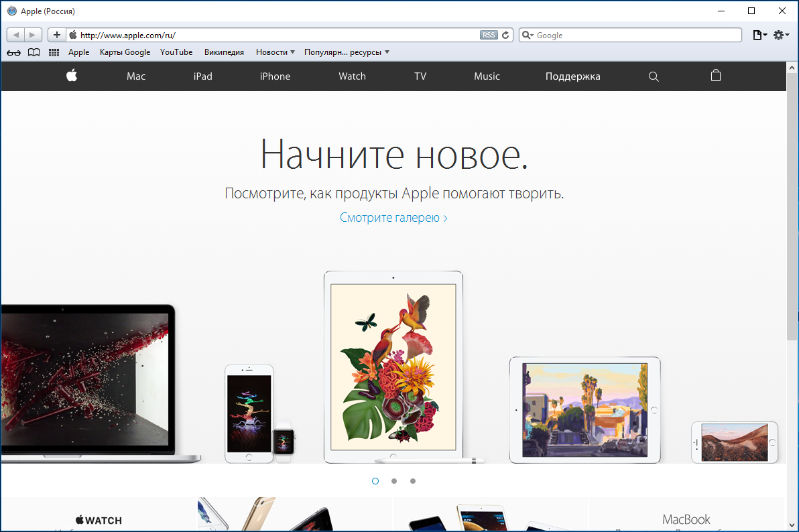The width and height of the screenshot is (799, 532).
Task: Select Mac in the navigation bar
Action: pos(136,76)
